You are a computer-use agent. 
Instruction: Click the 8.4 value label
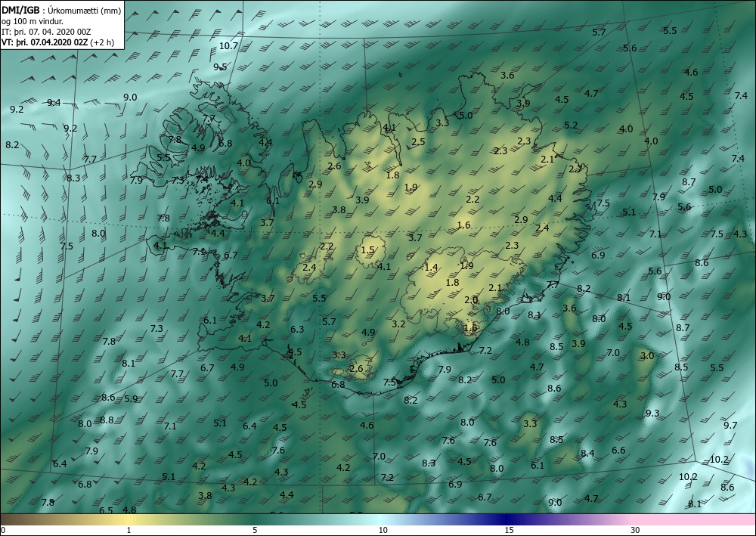click(x=587, y=454)
